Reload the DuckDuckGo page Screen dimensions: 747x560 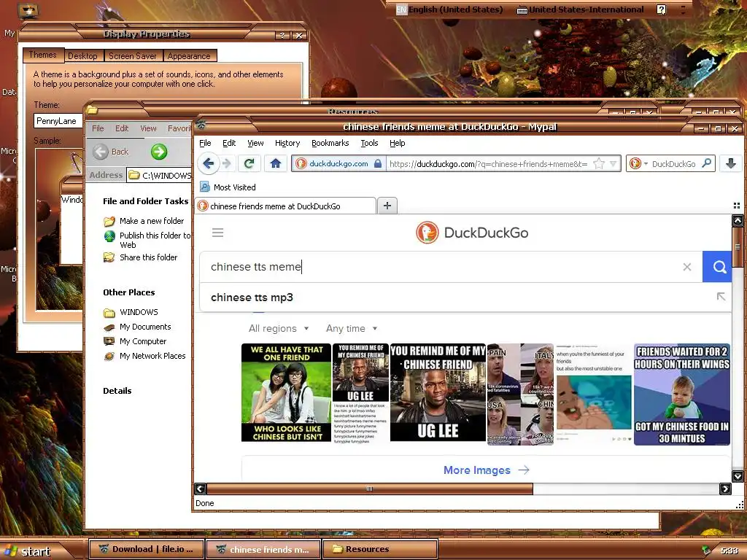249,164
